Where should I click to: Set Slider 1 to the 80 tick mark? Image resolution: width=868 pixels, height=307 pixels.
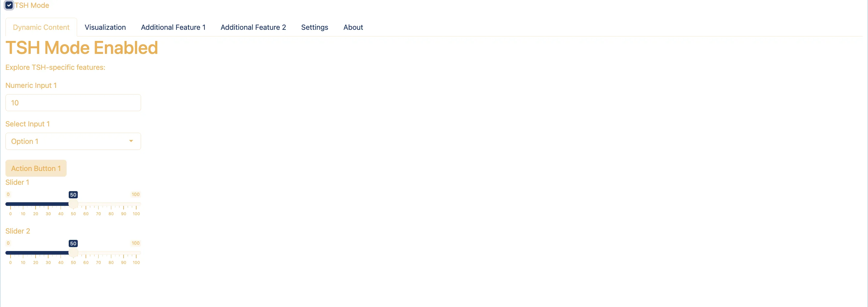(111, 204)
